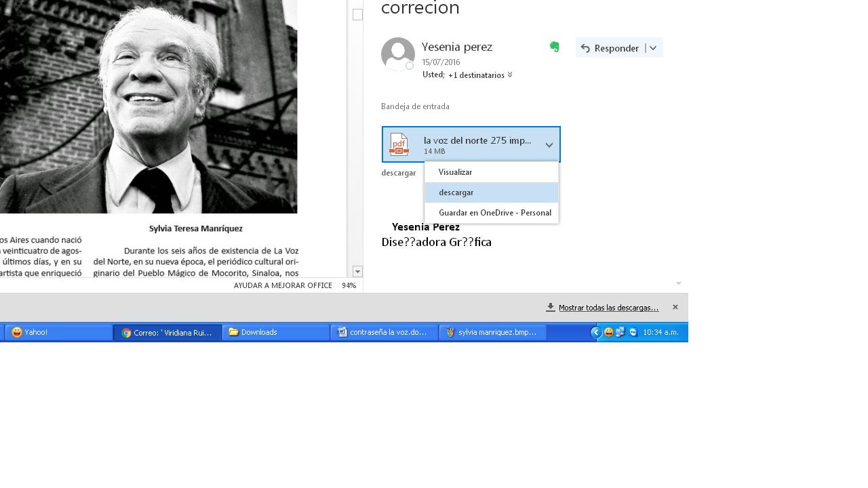This screenshot has height=488, width=868.
Task: Close the downloads bar
Action: [x=675, y=307]
